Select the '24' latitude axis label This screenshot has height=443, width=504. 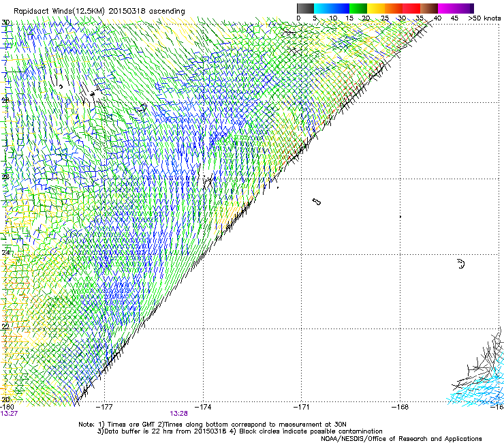click(5, 253)
